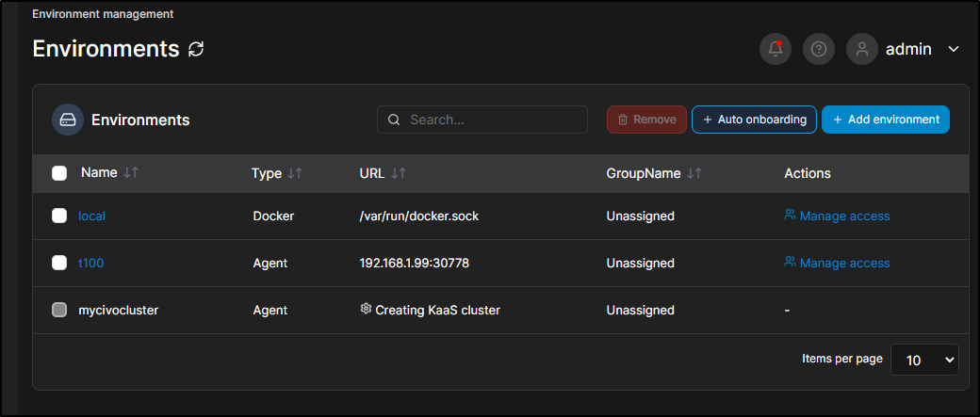Sort by URL column arrows icon

[398, 173]
